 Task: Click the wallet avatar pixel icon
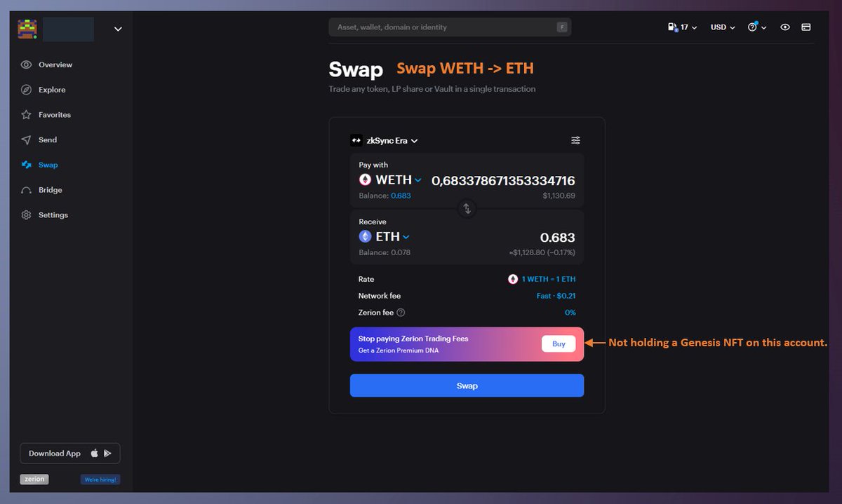(x=27, y=29)
